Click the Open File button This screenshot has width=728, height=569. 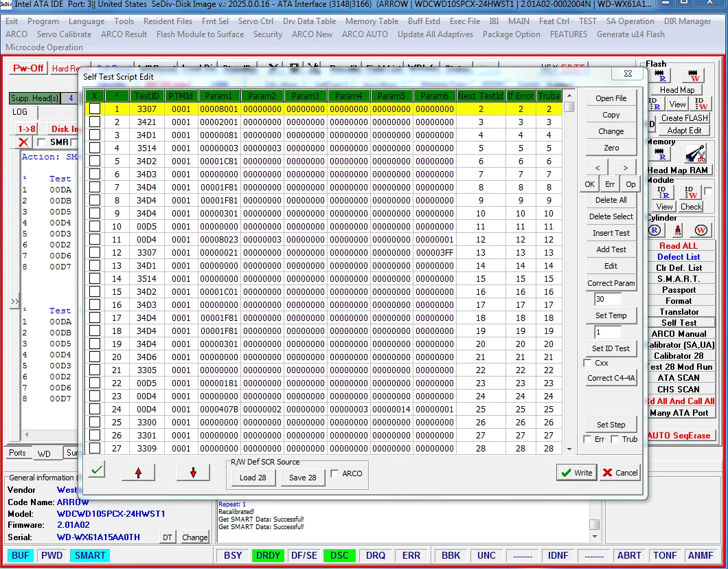tap(611, 98)
